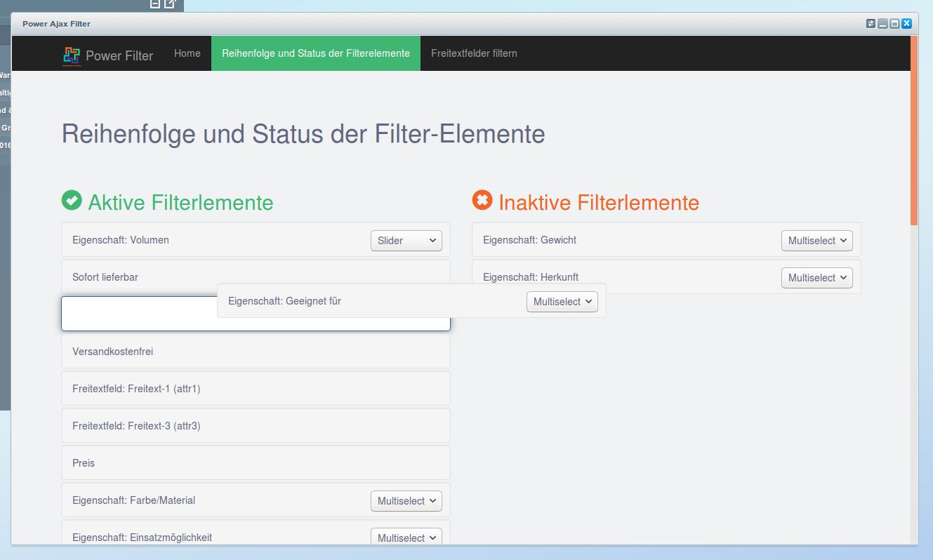This screenshot has width=933, height=560.
Task: Click the edit icon in the background window
Action: pyautogui.click(x=171, y=4)
